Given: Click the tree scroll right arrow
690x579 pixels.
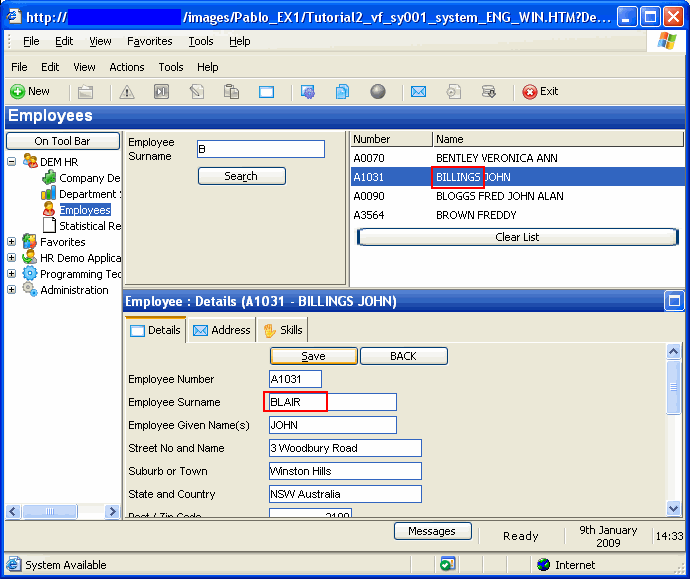Looking at the screenshot, I should 112,511.
